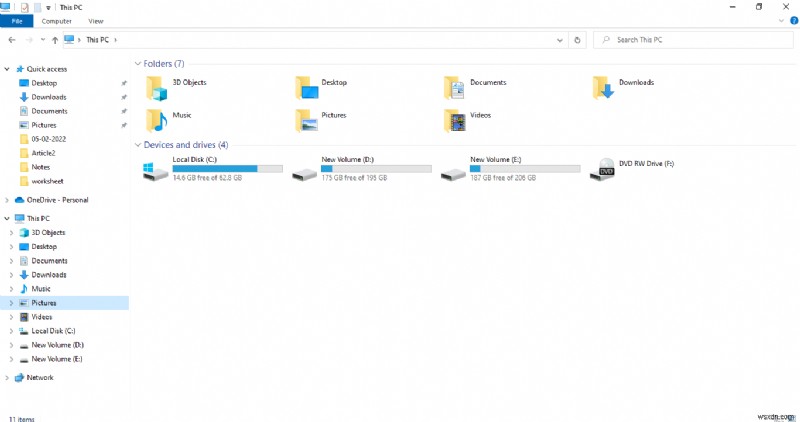Select Local Disk (C:) drive icon
The width and height of the screenshot is (800, 422).
point(156,171)
